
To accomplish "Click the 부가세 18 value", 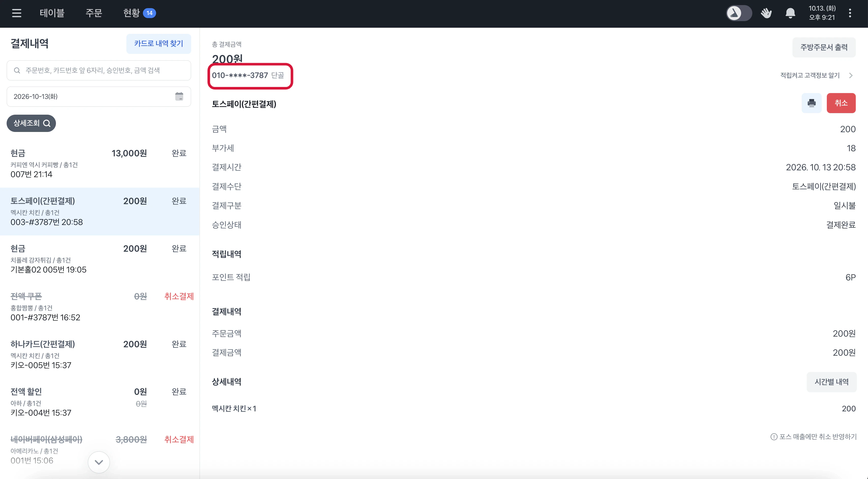I will pos(851,148).
